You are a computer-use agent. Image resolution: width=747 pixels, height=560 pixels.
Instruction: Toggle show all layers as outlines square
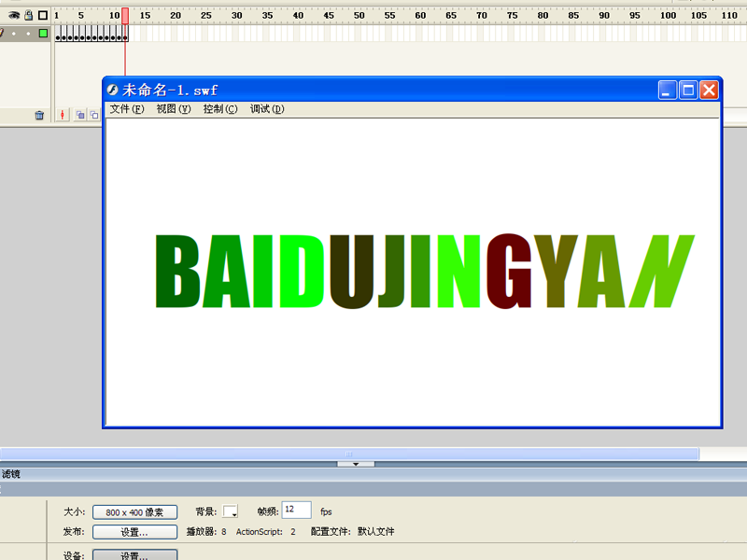[x=43, y=15]
